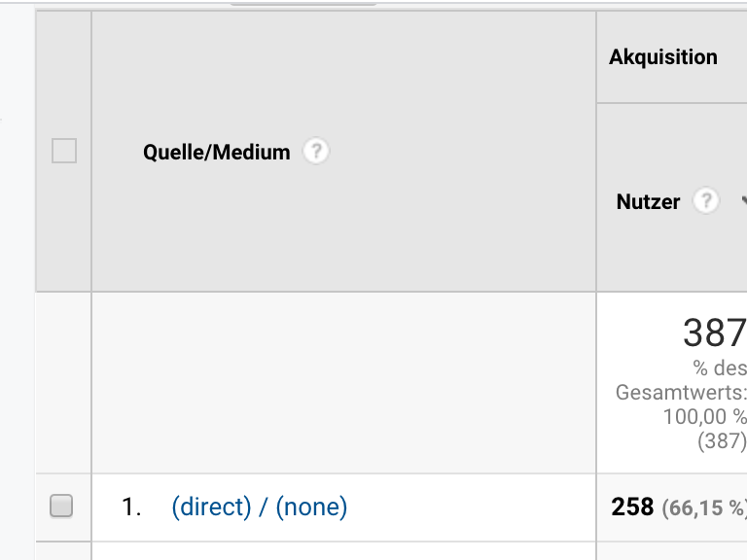The width and height of the screenshot is (747, 560).
Task: Click the % des Gesamtwerts summary label
Action: (x=681, y=380)
